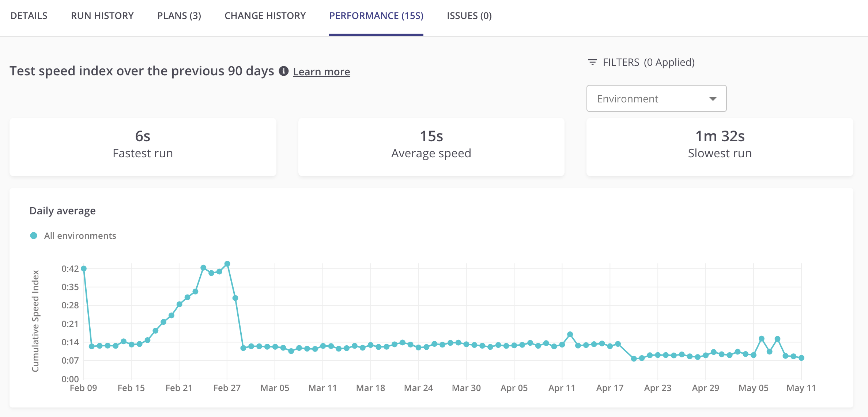Go to the Change History tab
The height and width of the screenshot is (417, 868).
(x=265, y=16)
